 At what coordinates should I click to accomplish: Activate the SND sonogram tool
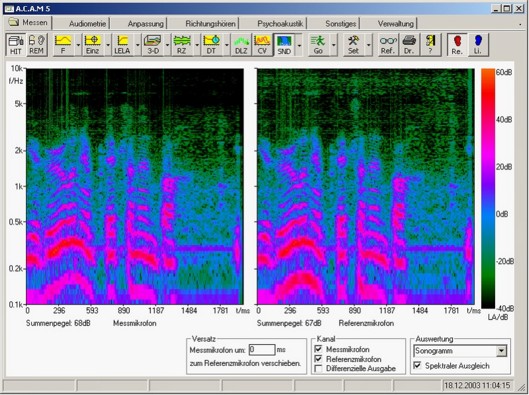(284, 45)
